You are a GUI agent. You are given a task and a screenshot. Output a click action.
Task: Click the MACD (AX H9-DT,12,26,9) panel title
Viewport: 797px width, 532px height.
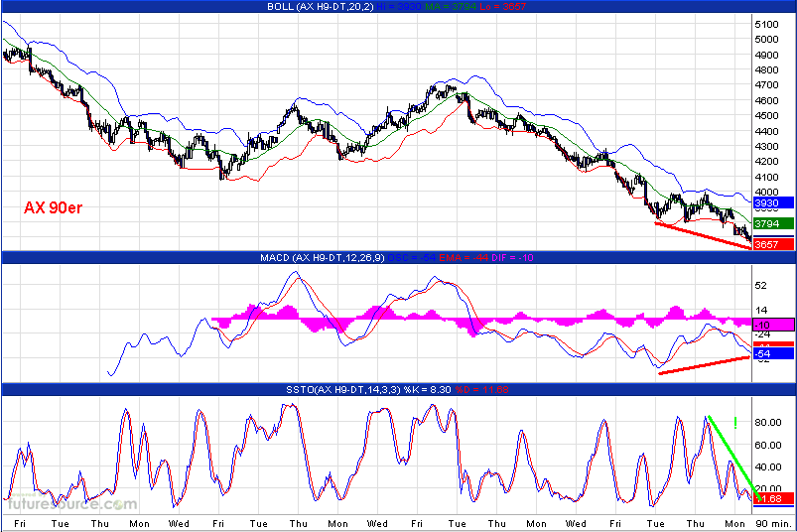tap(323, 258)
